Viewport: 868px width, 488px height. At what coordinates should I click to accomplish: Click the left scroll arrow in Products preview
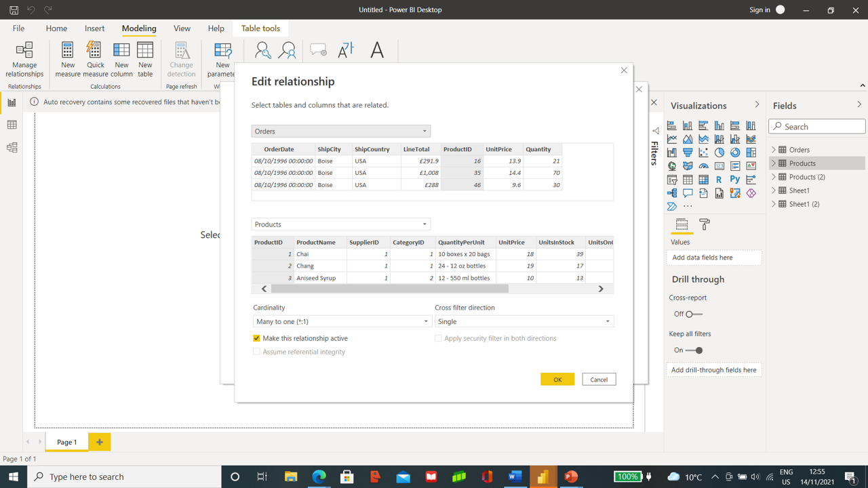(x=264, y=289)
